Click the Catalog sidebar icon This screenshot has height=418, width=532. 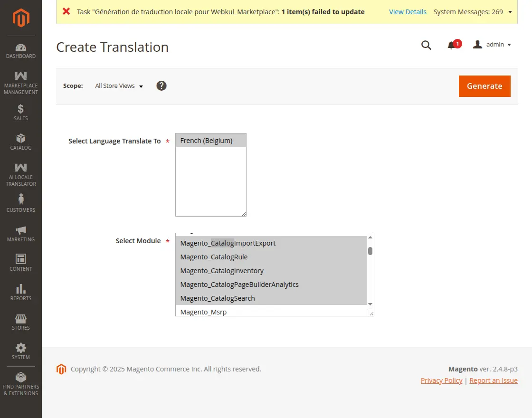[x=20, y=141]
